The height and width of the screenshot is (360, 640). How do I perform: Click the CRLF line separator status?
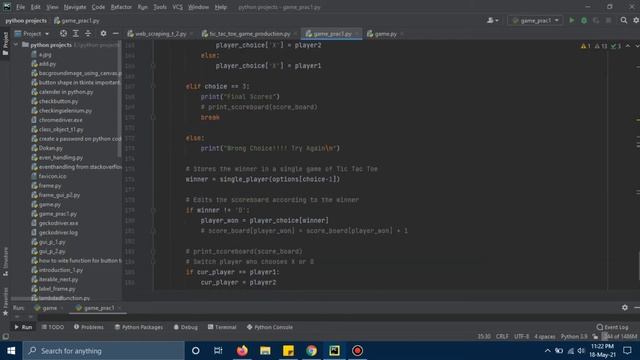click(x=502, y=336)
